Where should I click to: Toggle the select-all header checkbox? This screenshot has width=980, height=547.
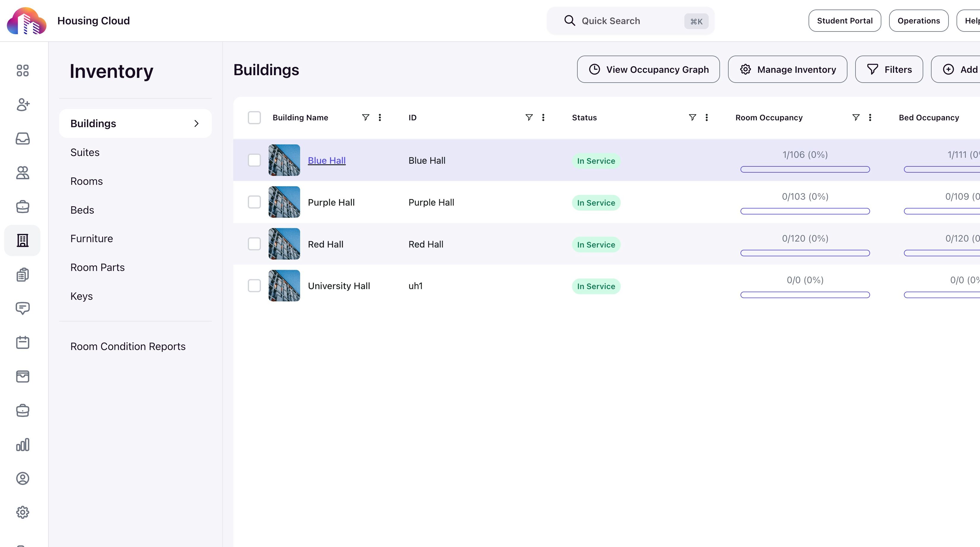254,118
